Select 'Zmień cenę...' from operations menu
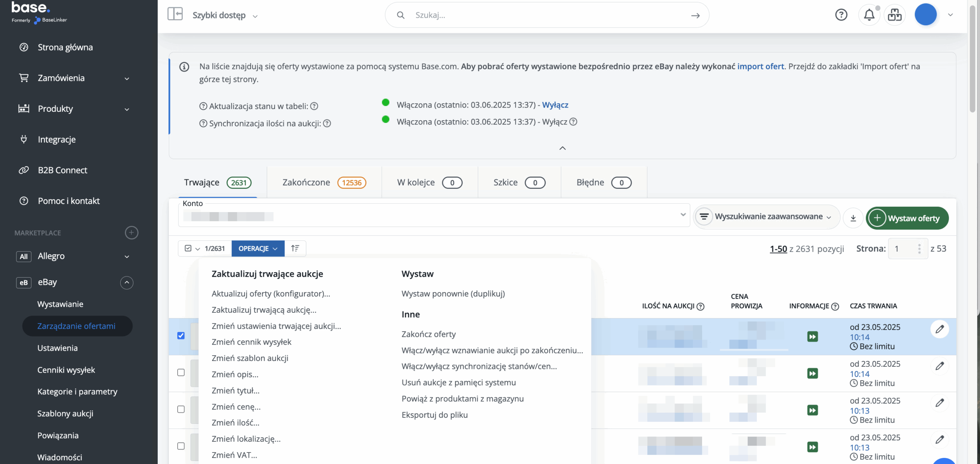Viewport: 980px width, 464px height. [x=236, y=407]
